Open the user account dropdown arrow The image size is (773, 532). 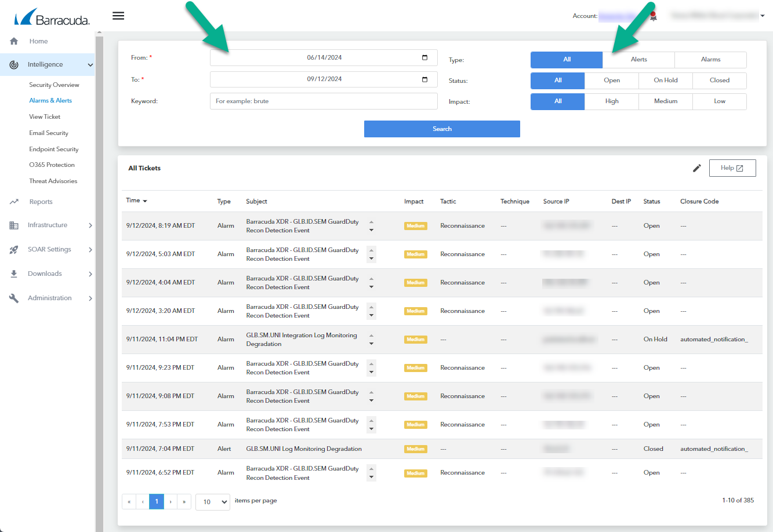pyautogui.click(x=763, y=16)
